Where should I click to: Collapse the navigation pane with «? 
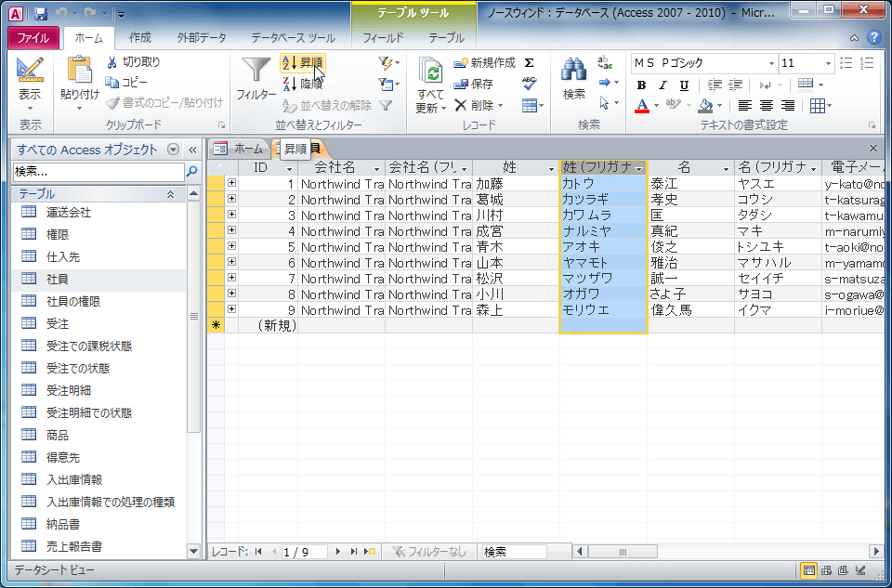coord(192,150)
